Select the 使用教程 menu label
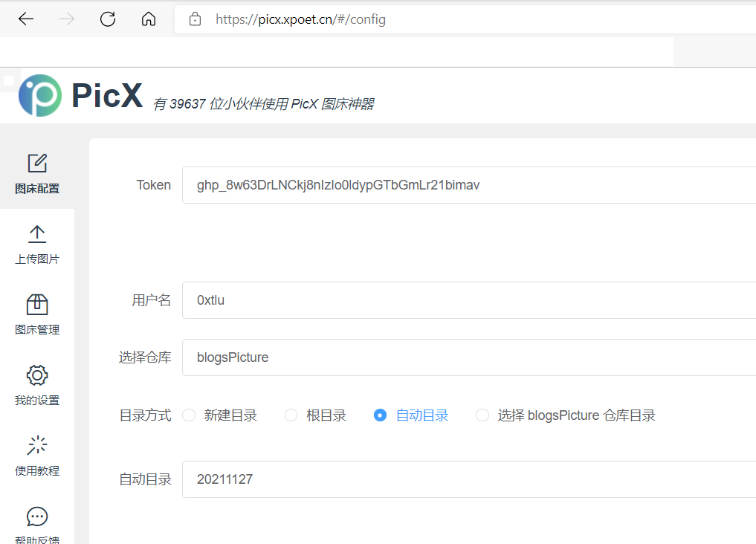Screen dimensions: 756x544 point(37,470)
